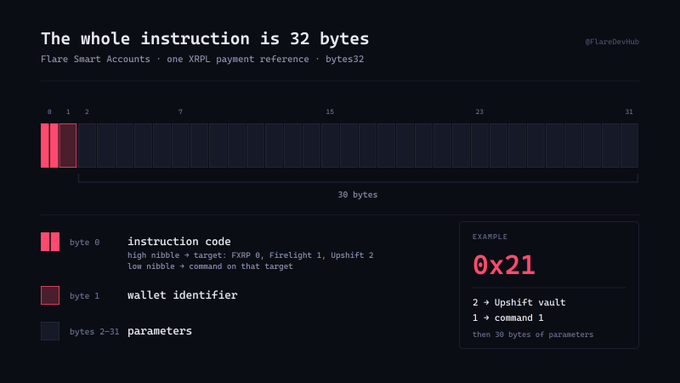The image size is (680, 383).
Task: Click the @FlareDevHub handle
Action: [x=612, y=42]
